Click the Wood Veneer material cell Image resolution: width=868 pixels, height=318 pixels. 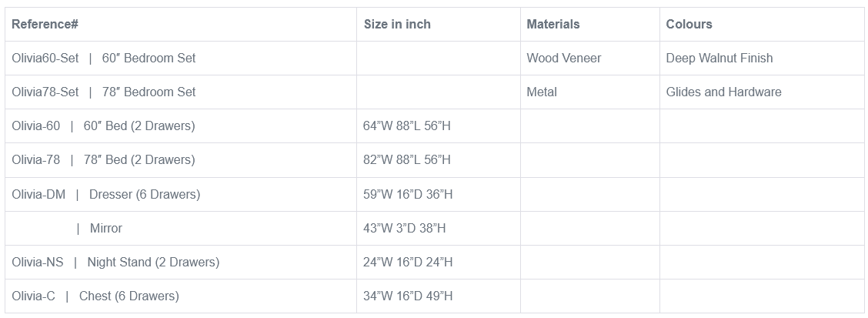(x=563, y=59)
